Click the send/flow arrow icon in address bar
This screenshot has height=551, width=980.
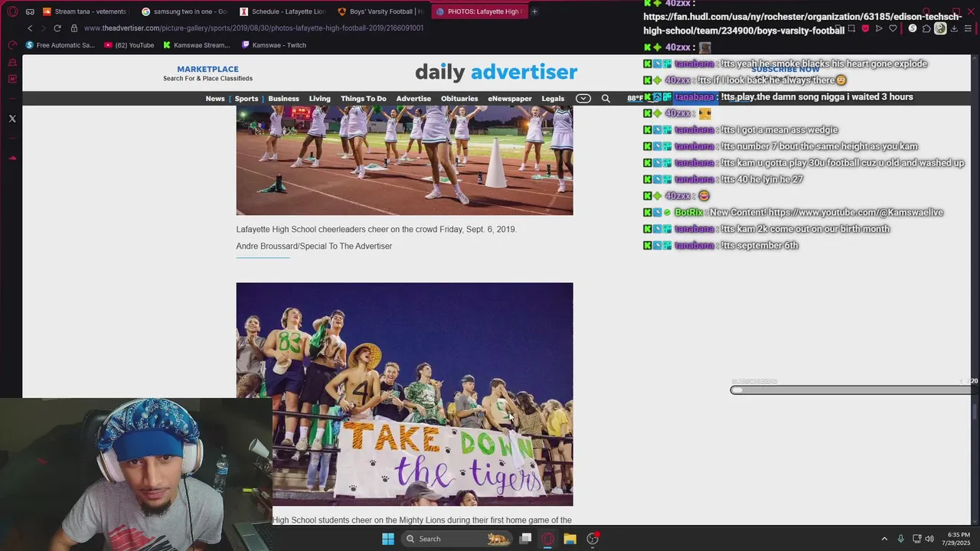coord(879,28)
